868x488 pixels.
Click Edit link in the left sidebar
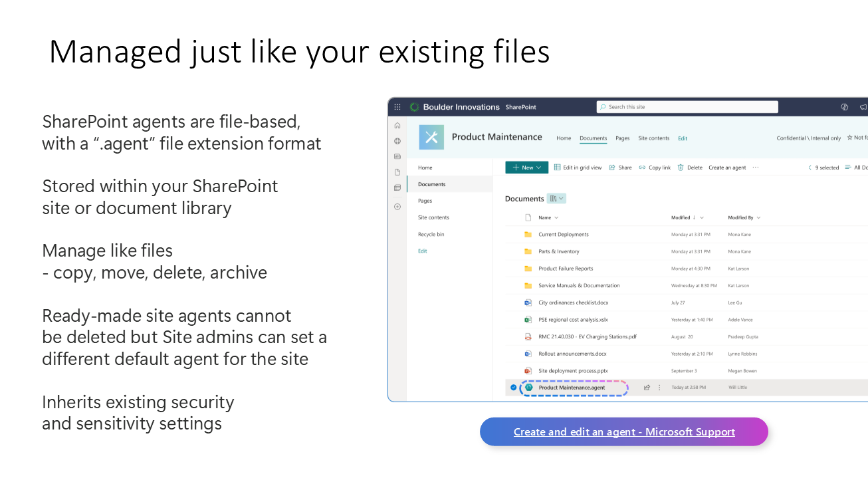pos(423,251)
